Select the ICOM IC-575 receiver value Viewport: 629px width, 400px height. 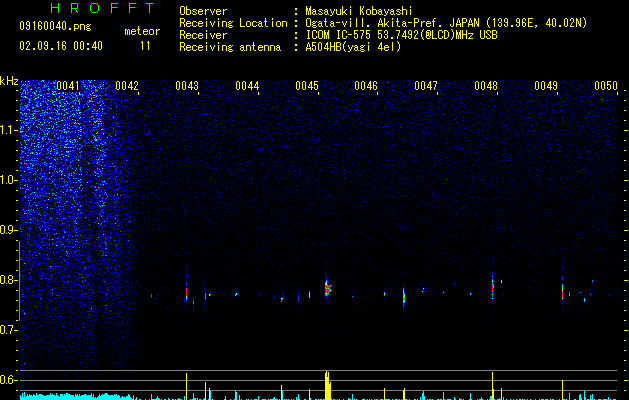point(401,35)
